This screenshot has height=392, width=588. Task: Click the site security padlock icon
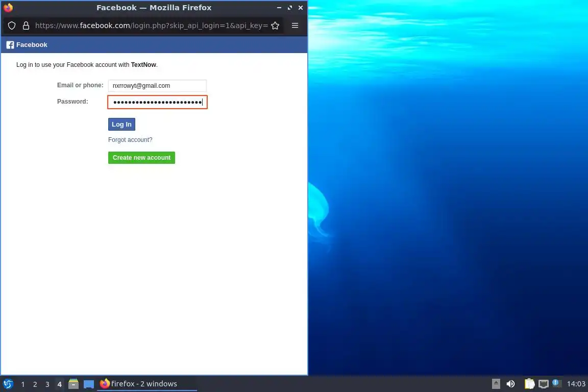(x=26, y=26)
